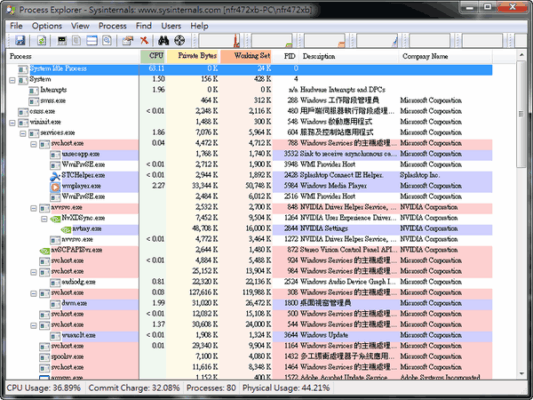
Task: Collapse the svchost.exe PID 984 node
Action: click(33, 272)
